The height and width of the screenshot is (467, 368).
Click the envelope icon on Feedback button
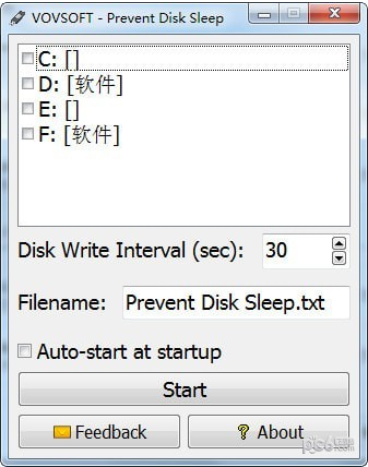[62, 432]
